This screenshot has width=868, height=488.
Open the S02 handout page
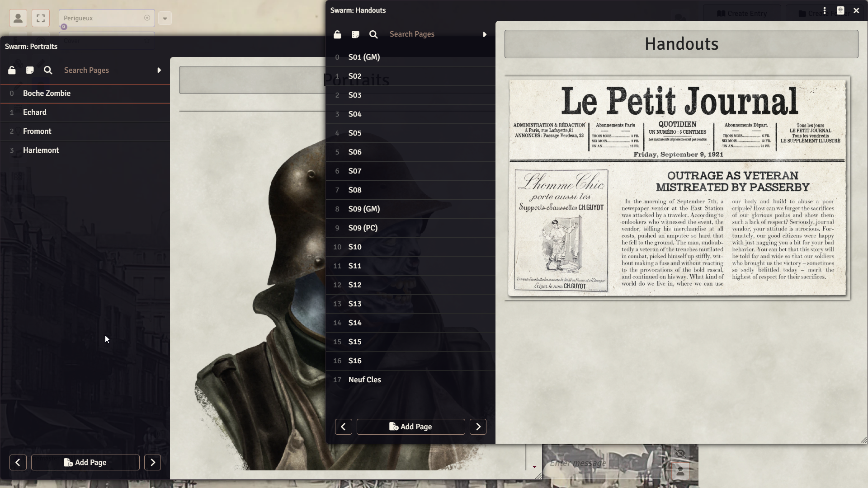tap(410, 76)
